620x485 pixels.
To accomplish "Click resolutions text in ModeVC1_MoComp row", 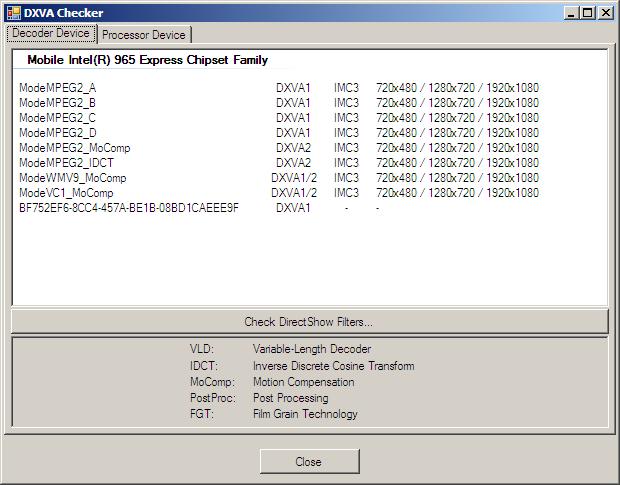I will click(x=457, y=193).
